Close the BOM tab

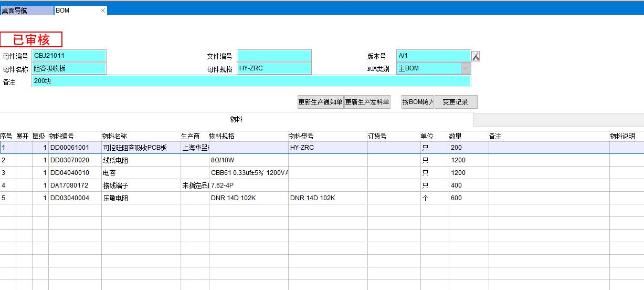pyautogui.click(x=103, y=11)
